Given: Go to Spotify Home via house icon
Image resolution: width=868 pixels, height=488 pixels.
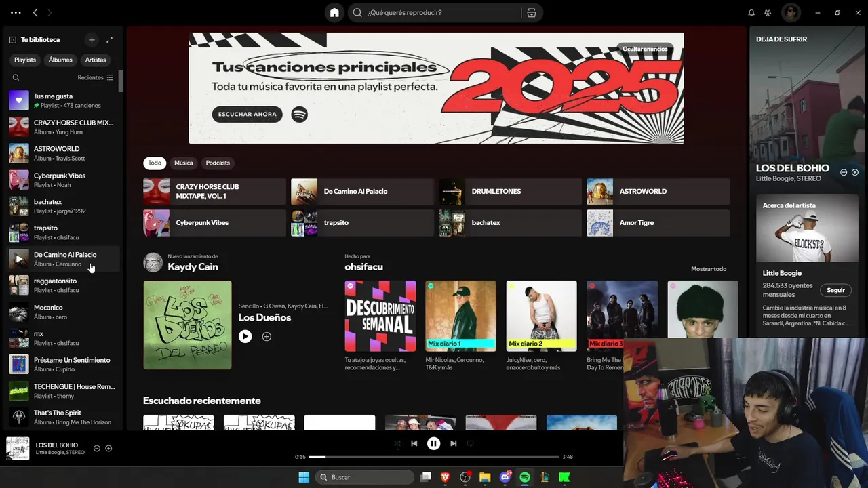Looking at the screenshot, I should pyautogui.click(x=334, y=12).
